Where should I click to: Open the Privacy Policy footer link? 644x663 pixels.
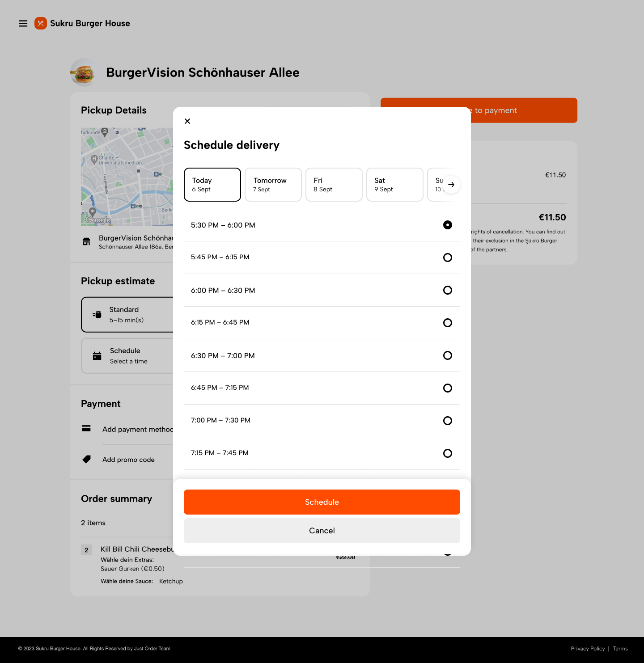coord(588,649)
